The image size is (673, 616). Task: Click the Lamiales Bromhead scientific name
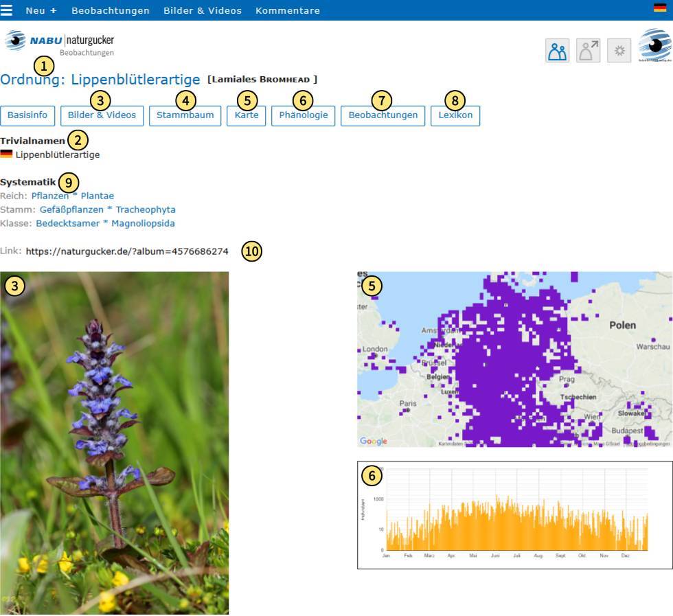point(262,80)
